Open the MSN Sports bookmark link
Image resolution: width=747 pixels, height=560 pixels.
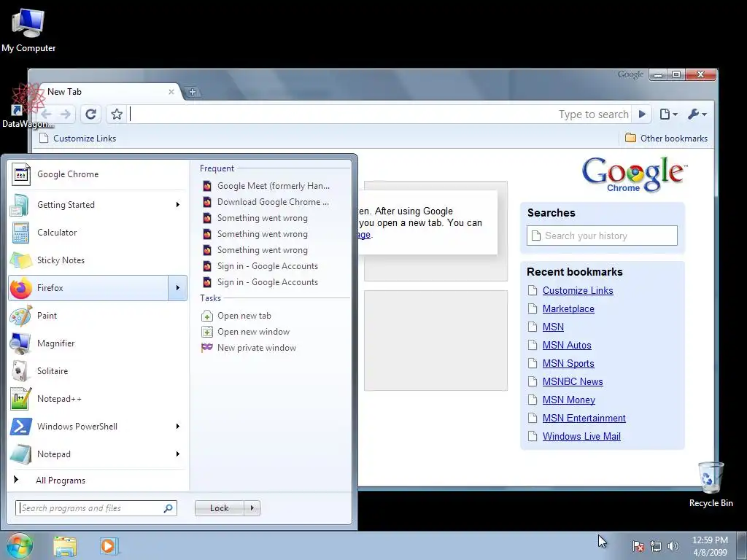click(568, 363)
